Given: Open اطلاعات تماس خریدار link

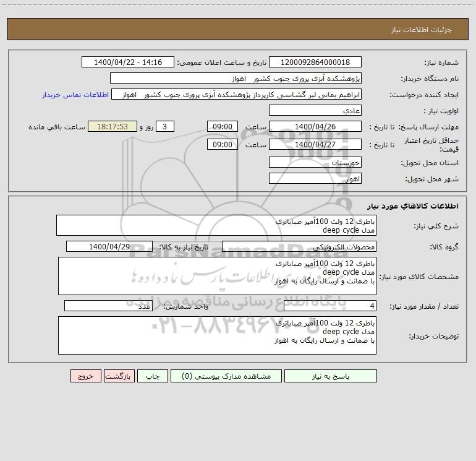Looking at the screenshot, I should tap(75, 95).
